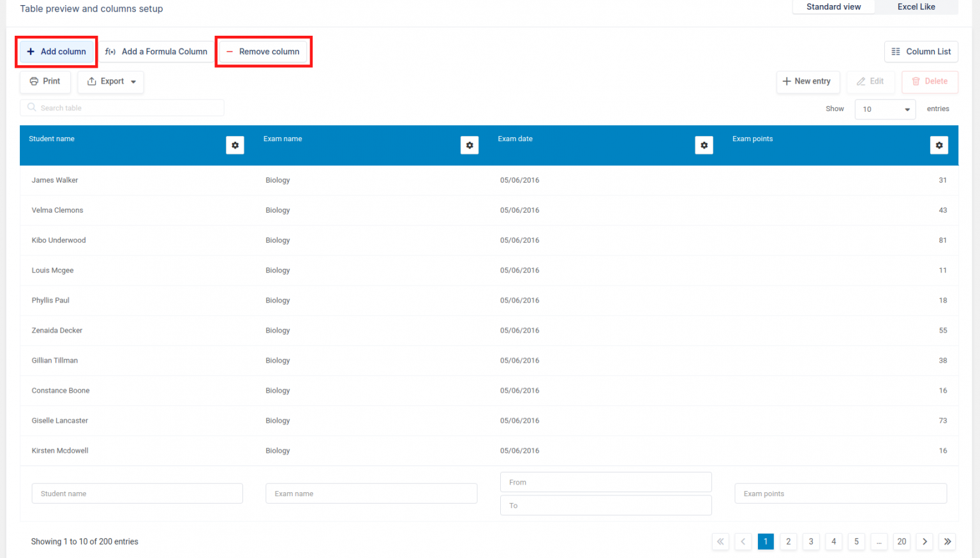This screenshot has width=980, height=558.
Task: Open Exam points column settings gear
Action: coord(939,145)
